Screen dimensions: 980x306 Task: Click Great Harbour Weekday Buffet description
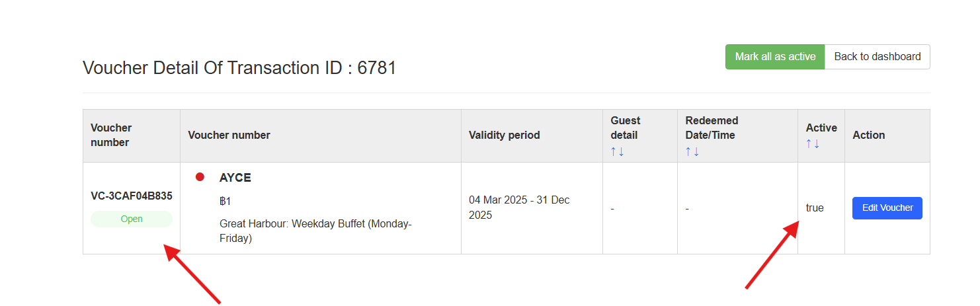(x=315, y=231)
